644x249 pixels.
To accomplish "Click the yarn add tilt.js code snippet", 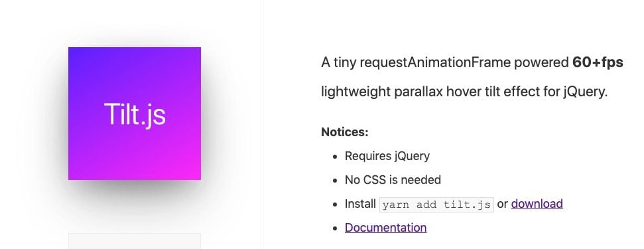I will [x=436, y=205].
